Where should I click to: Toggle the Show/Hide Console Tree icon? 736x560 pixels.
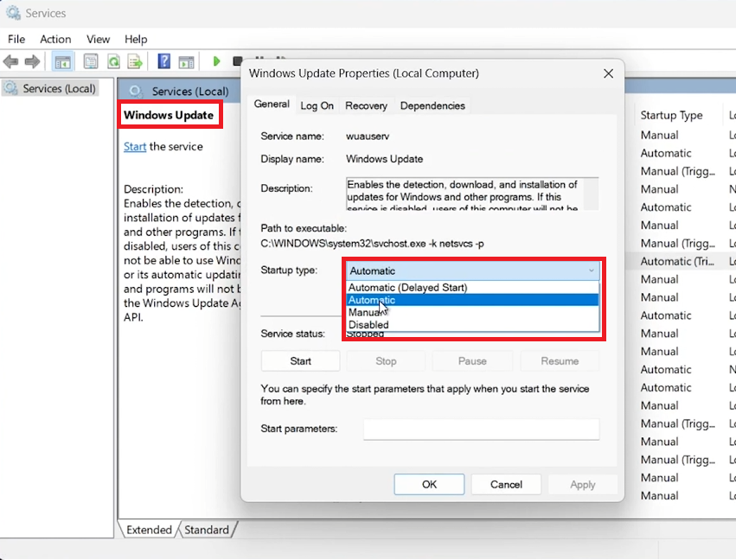[62, 61]
